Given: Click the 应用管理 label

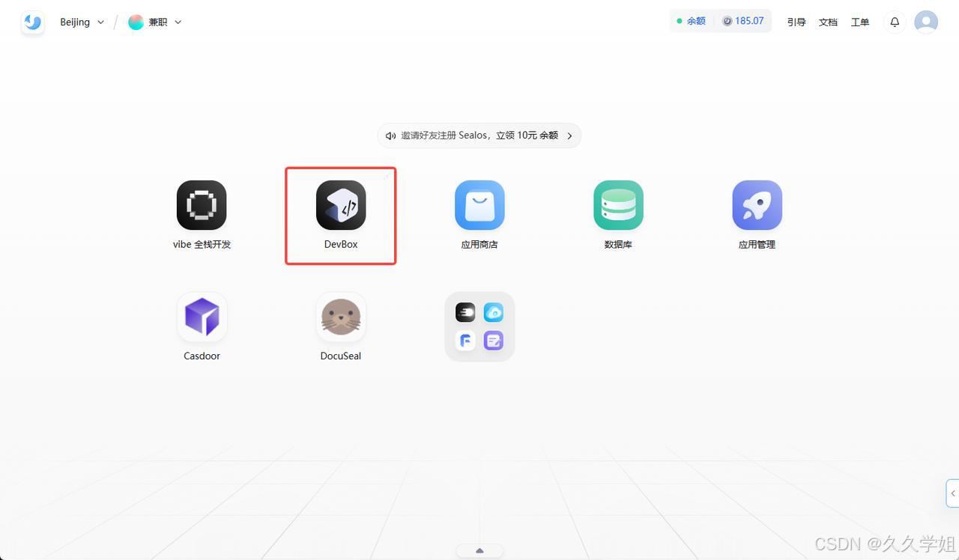Looking at the screenshot, I should pos(757,244).
